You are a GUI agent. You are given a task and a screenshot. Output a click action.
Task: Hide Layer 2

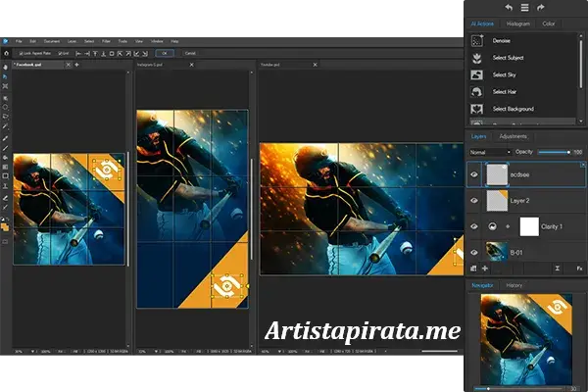click(474, 201)
